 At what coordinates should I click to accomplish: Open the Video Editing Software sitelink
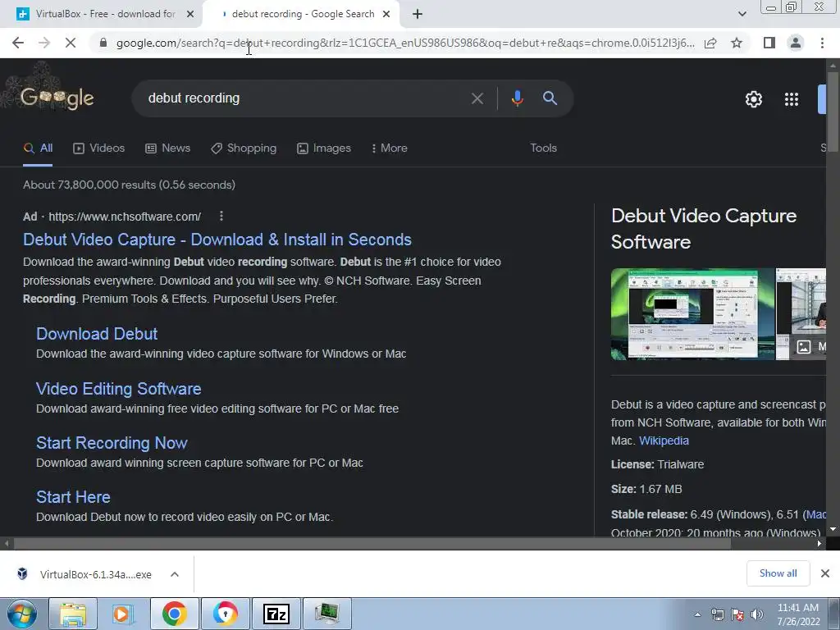click(x=118, y=388)
